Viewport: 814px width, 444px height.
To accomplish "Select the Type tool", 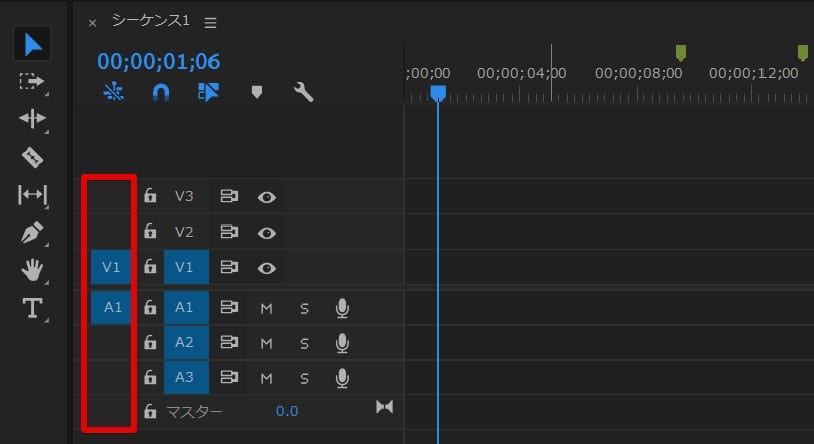I will pos(32,308).
